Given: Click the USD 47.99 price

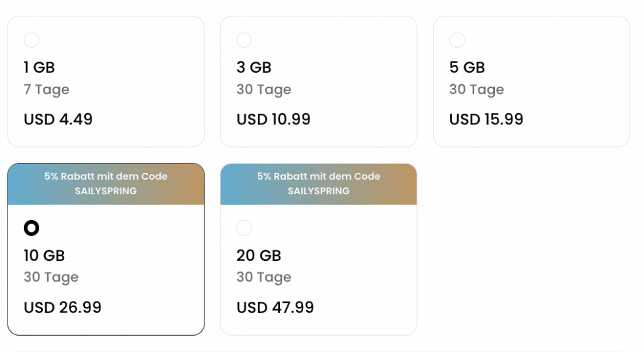Looking at the screenshot, I should (275, 307).
